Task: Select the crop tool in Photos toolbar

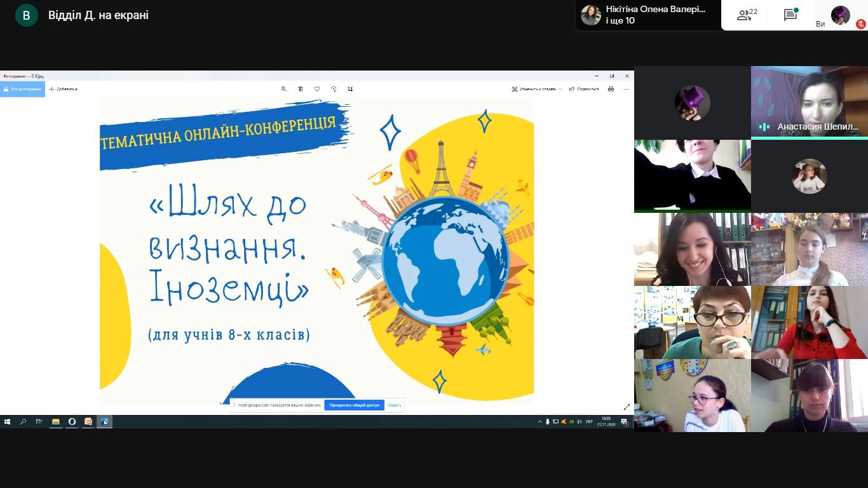Action: coord(350,89)
